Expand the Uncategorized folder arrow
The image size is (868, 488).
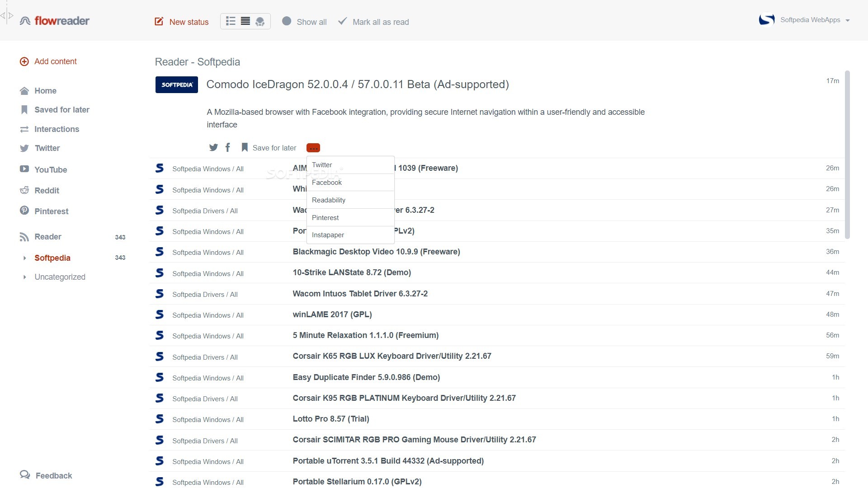coord(24,277)
